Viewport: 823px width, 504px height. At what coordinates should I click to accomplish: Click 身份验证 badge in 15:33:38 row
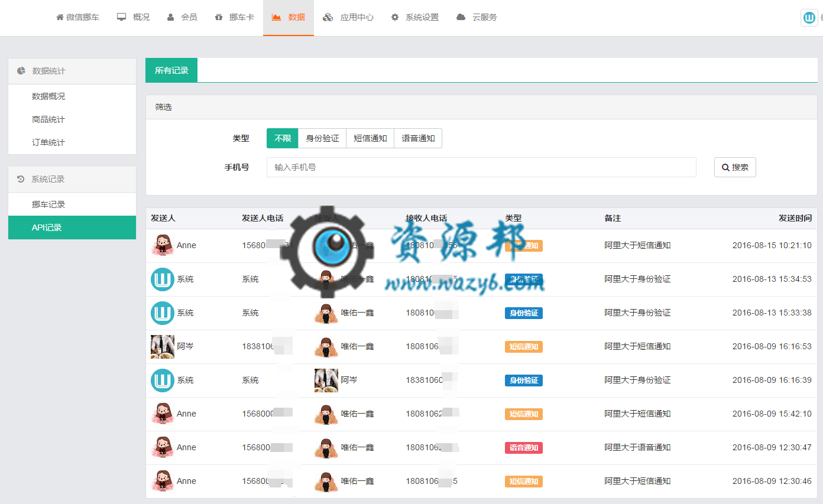[524, 313]
